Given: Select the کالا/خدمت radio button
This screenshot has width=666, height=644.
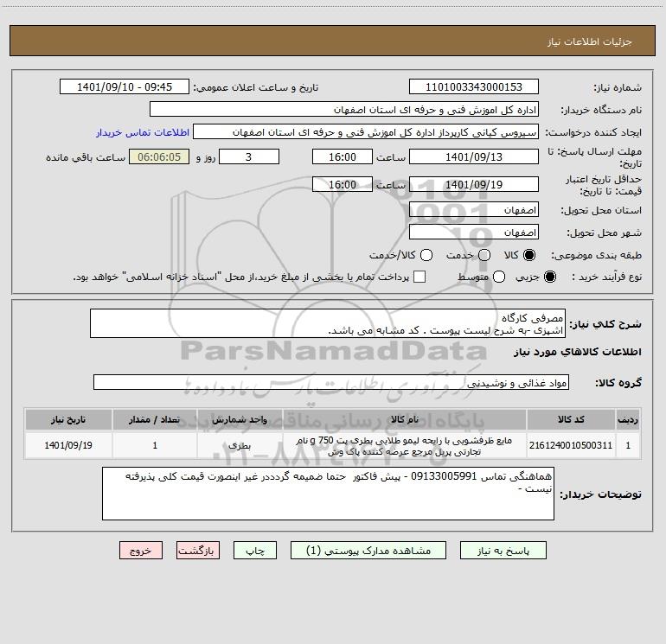Looking at the screenshot, I should coord(426,255).
